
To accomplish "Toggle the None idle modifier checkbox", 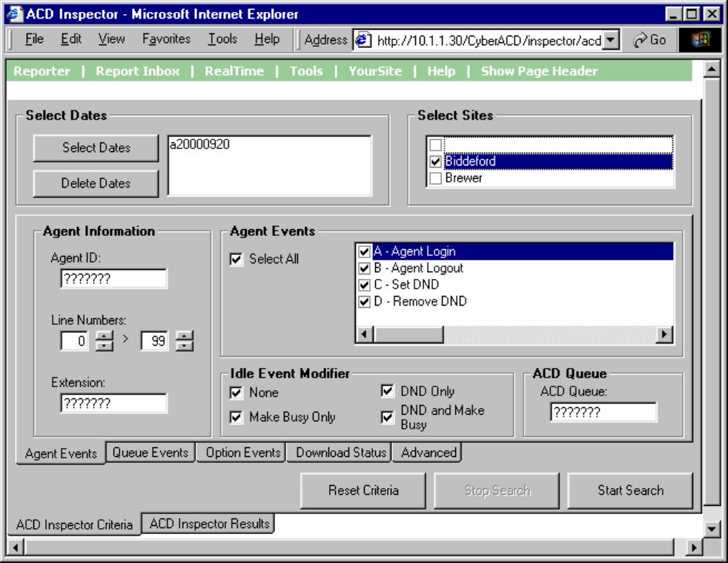I will pos(236,392).
